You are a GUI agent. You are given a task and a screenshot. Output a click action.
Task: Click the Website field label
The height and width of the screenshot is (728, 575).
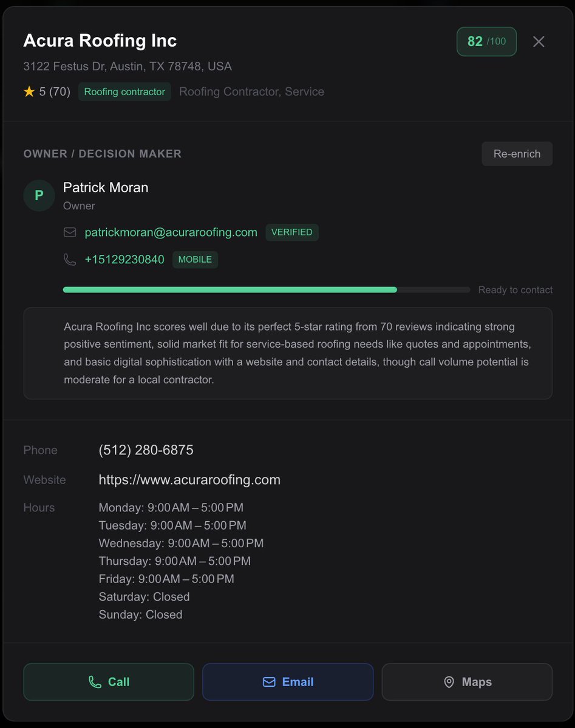pyautogui.click(x=44, y=480)
